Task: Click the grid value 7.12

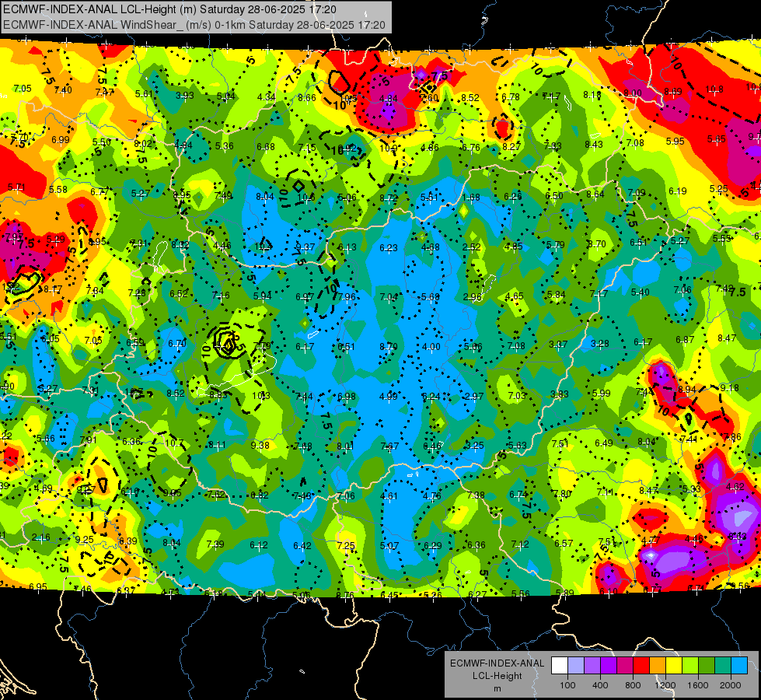Action: 520,544
